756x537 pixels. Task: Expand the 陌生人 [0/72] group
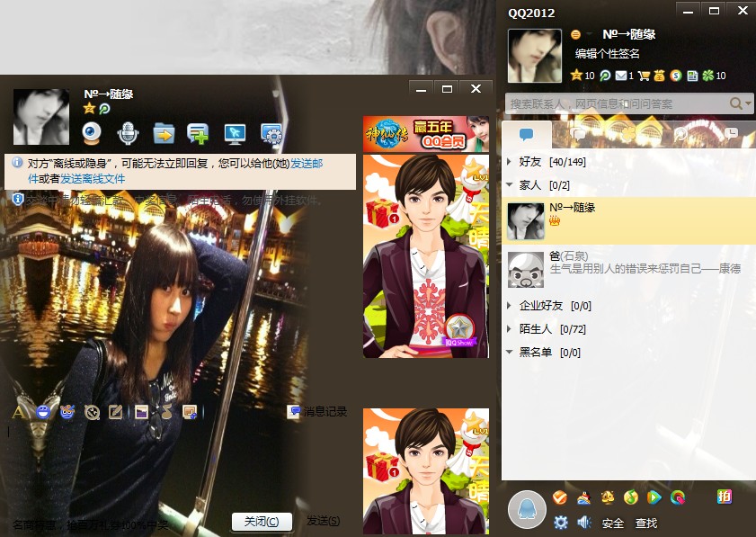pos(509,328)
